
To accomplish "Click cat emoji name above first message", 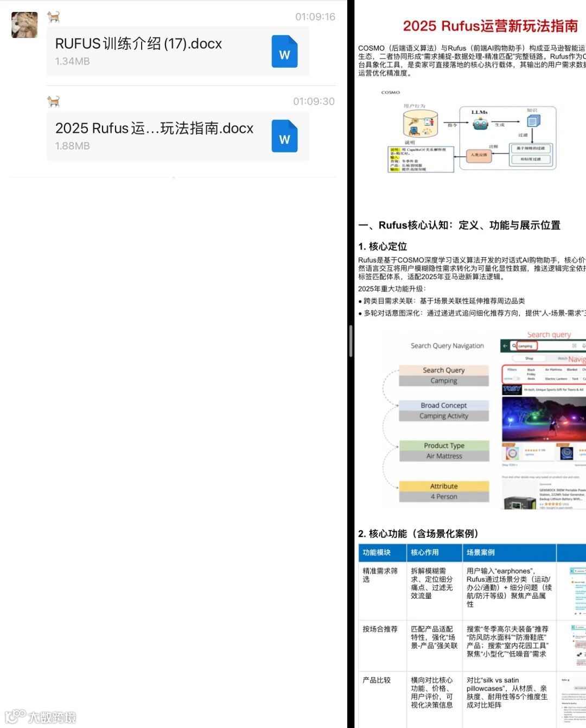I will coord(53,17).
